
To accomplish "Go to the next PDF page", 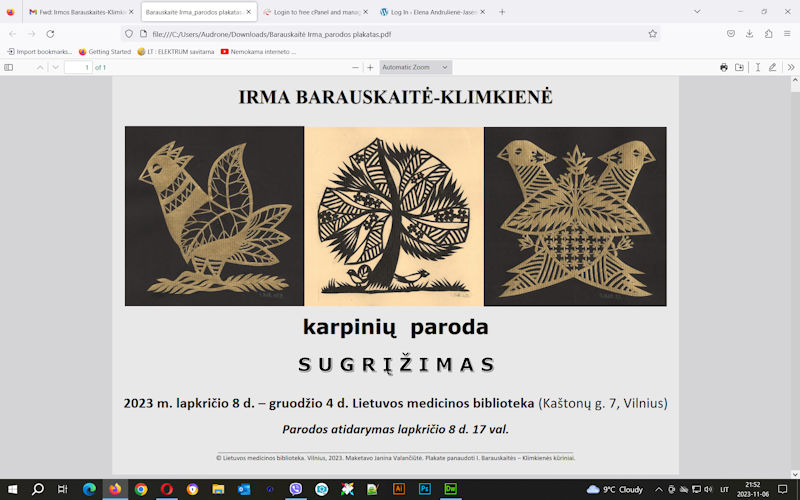I will pyautogui.click(x=55, y=67).
